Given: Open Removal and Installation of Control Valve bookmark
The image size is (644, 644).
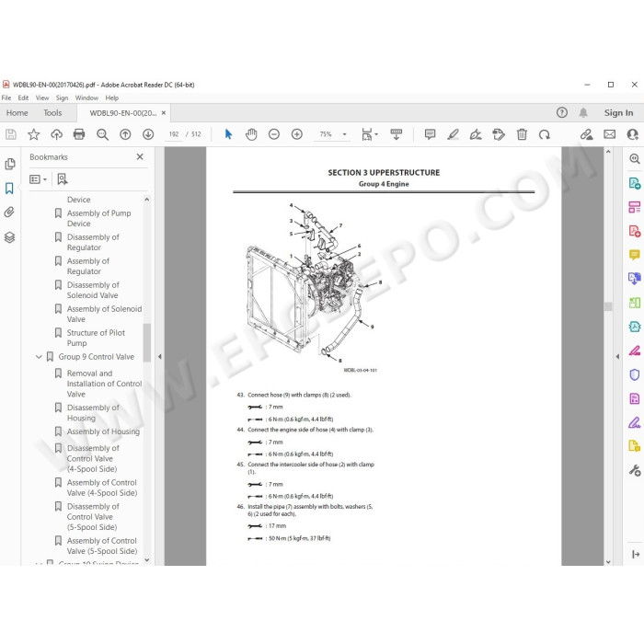Looking at the screenshot, I should 104,384.
